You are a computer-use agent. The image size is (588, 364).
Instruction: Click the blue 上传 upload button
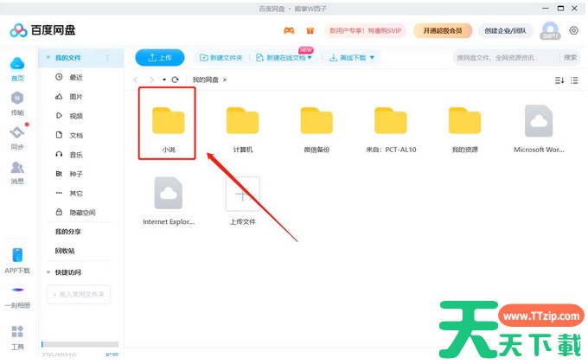click(x=160, y=58)
